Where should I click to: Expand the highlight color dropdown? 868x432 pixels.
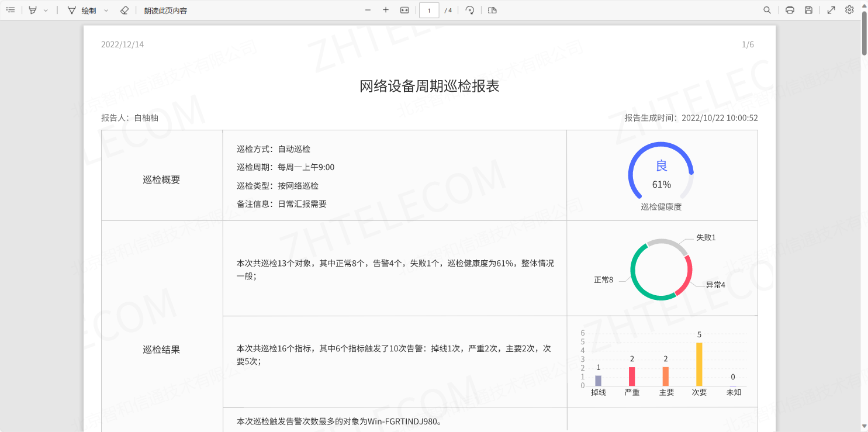click(46, 11)
